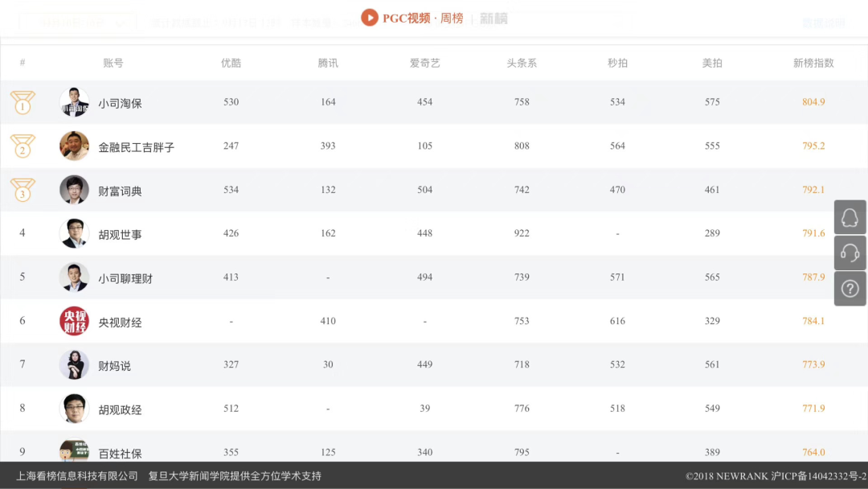Image resolution: width=868 pixels, height=489 pixels.
Task: Click the first place medal icon
Action: (23, 102)
